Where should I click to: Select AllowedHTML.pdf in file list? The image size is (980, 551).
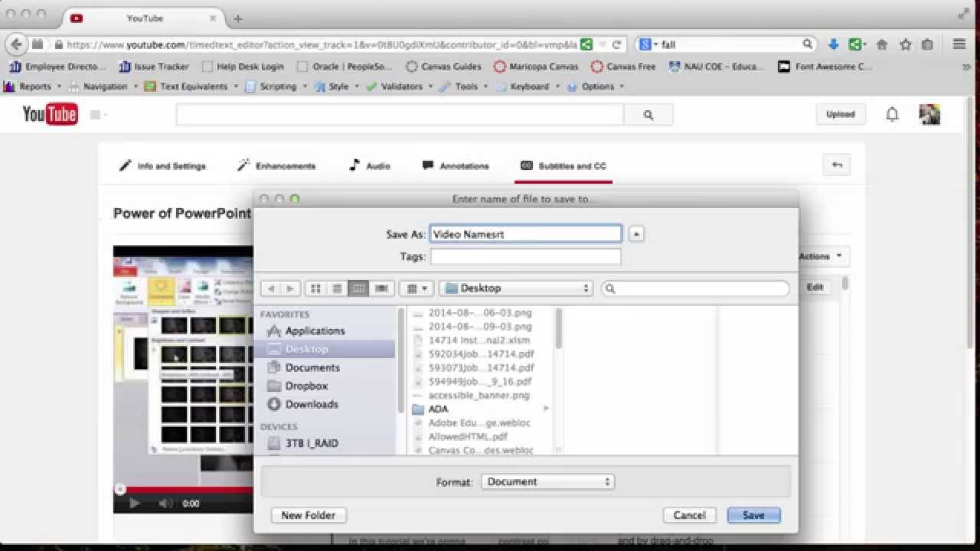[x=468, y=436]
